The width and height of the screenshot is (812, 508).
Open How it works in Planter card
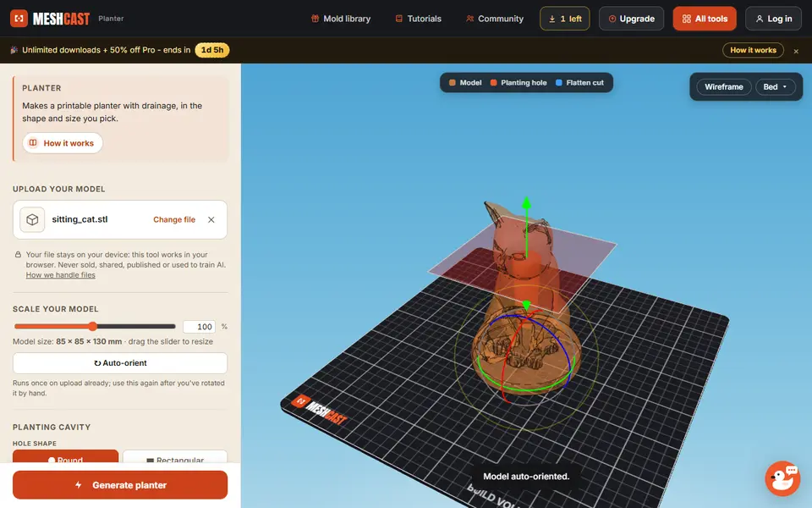pyautogui.click(x=62, y=143)
